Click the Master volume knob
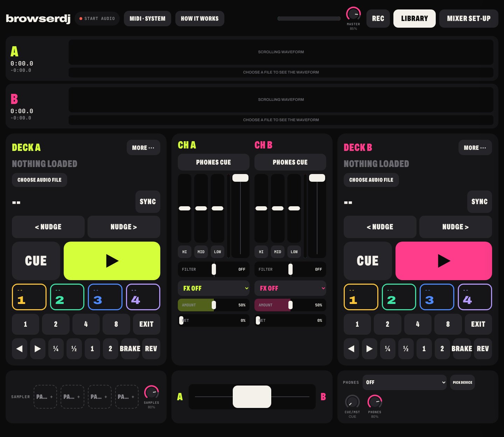The width and height of the screenshot is (504, 437). pos(353,14)
